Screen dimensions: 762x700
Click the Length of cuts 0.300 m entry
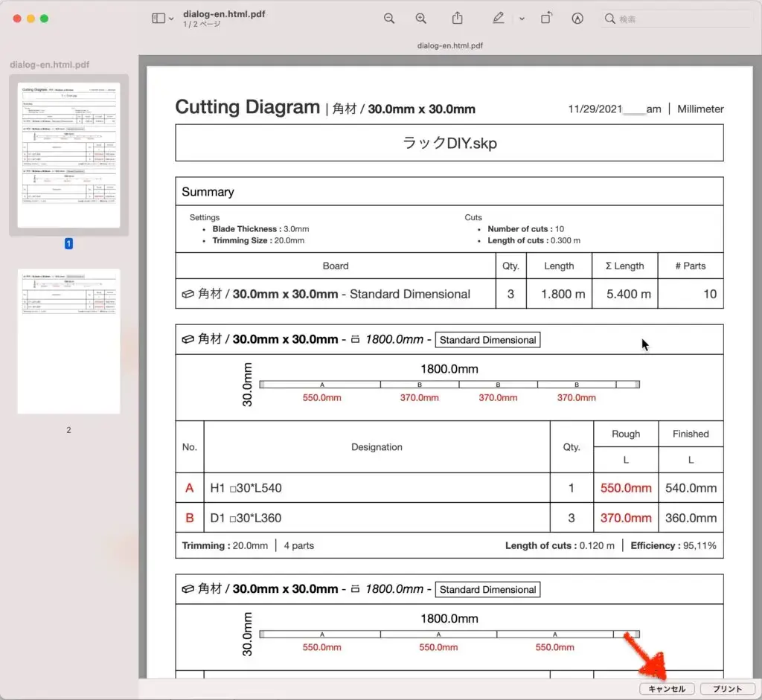(x=534, y=240)
